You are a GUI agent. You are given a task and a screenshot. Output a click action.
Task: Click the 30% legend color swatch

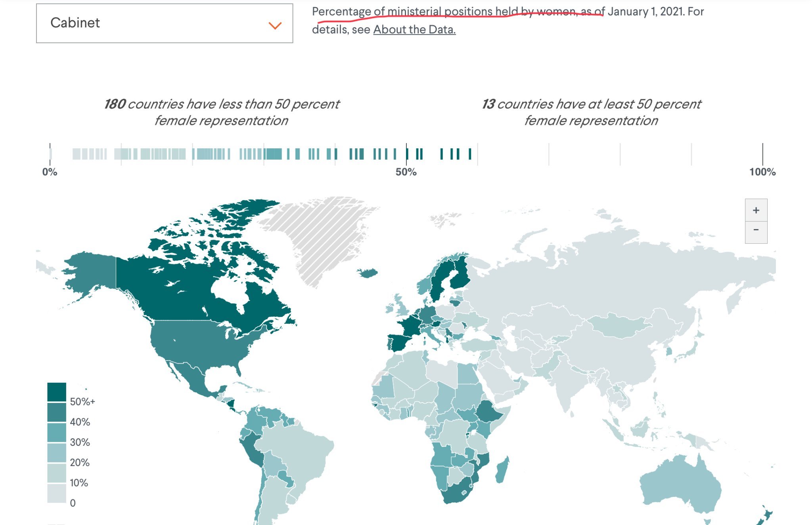coord(57,432)
